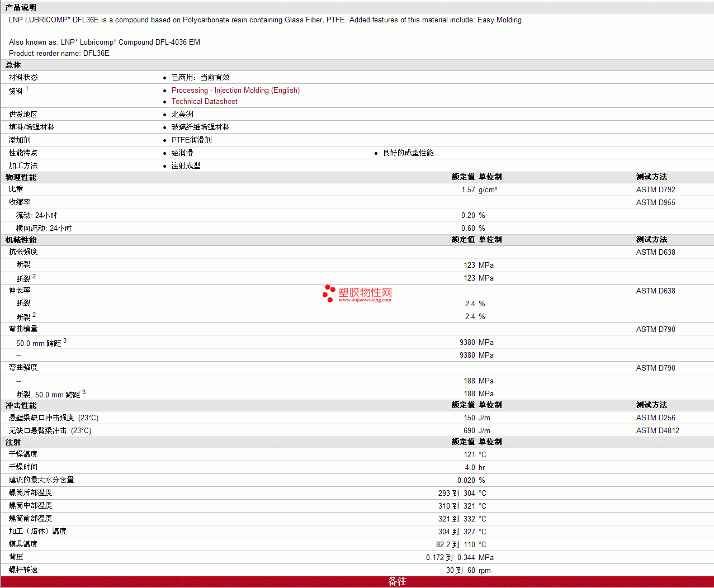This screenshot has width=714, height=588.
Task: Click ASTM D256 test method
Action: click(x=655, y=418)
